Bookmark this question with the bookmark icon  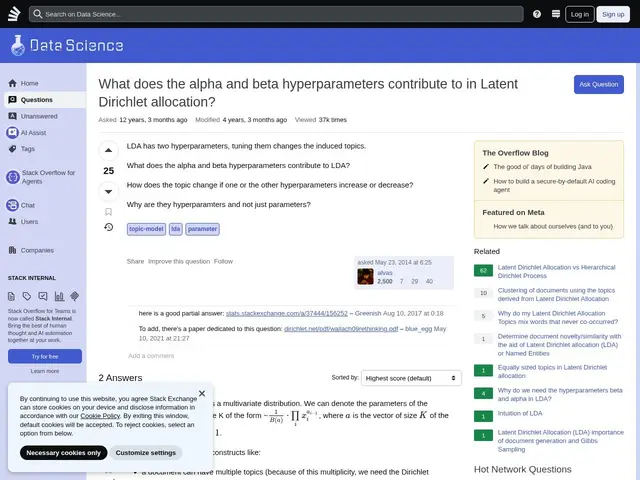pos(108,212)
